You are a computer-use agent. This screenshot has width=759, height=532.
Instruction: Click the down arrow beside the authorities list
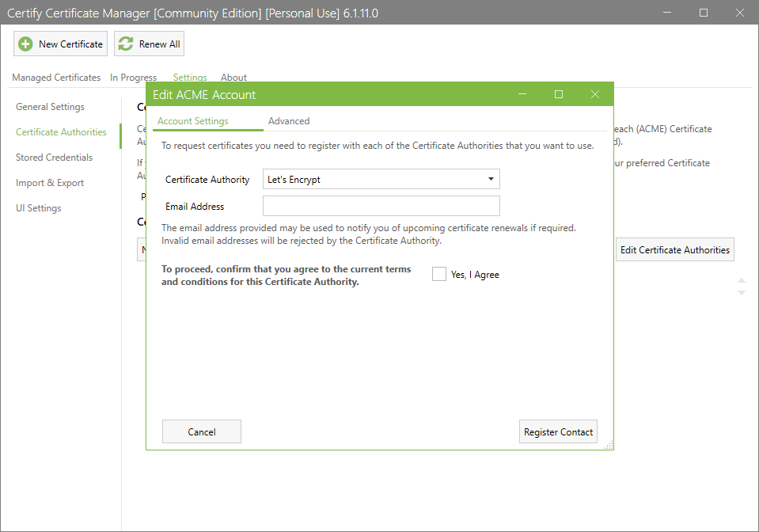point(741,292)
